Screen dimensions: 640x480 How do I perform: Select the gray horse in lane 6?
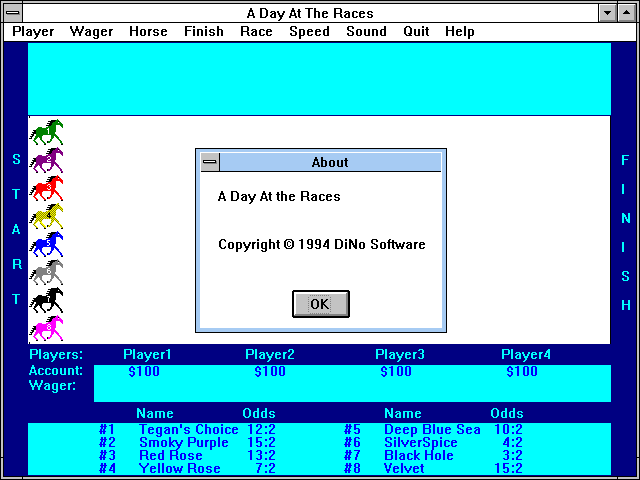coord(46,272)
